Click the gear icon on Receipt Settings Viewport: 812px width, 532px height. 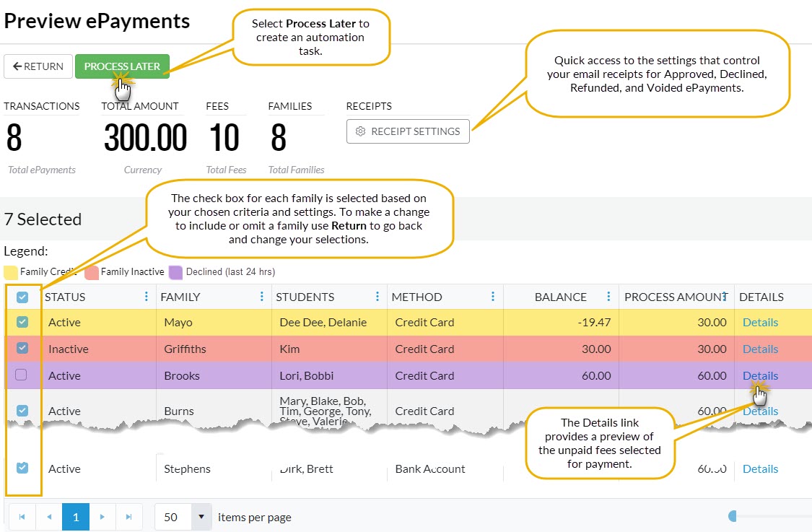tap(359, 131)
